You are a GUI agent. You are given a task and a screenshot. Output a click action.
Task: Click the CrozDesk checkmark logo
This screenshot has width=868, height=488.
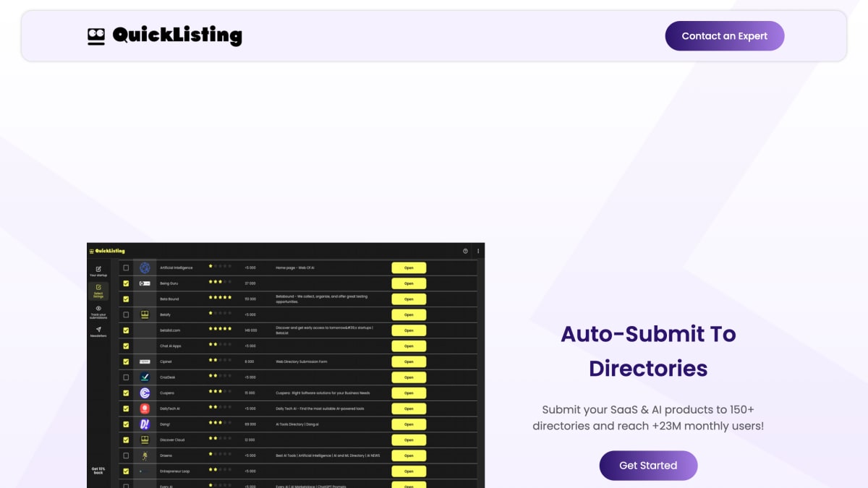[145, 377]
